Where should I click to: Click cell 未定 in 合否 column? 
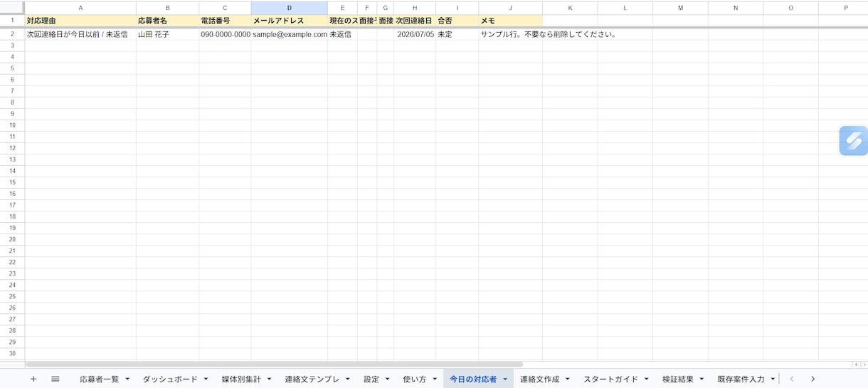457,34
